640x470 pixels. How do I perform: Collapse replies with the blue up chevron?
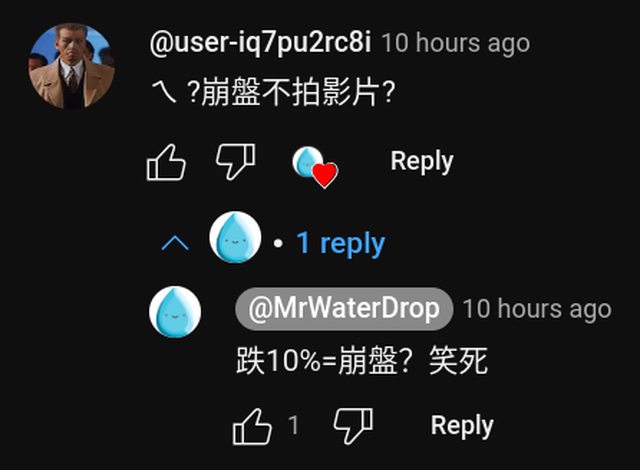(x=175, y=243)
